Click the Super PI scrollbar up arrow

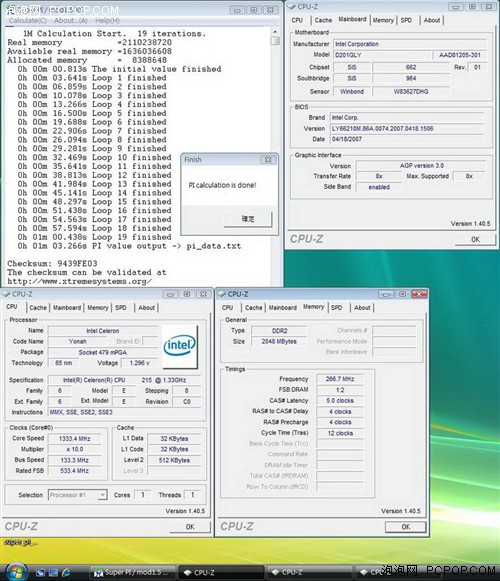click(x=275, y=32)
